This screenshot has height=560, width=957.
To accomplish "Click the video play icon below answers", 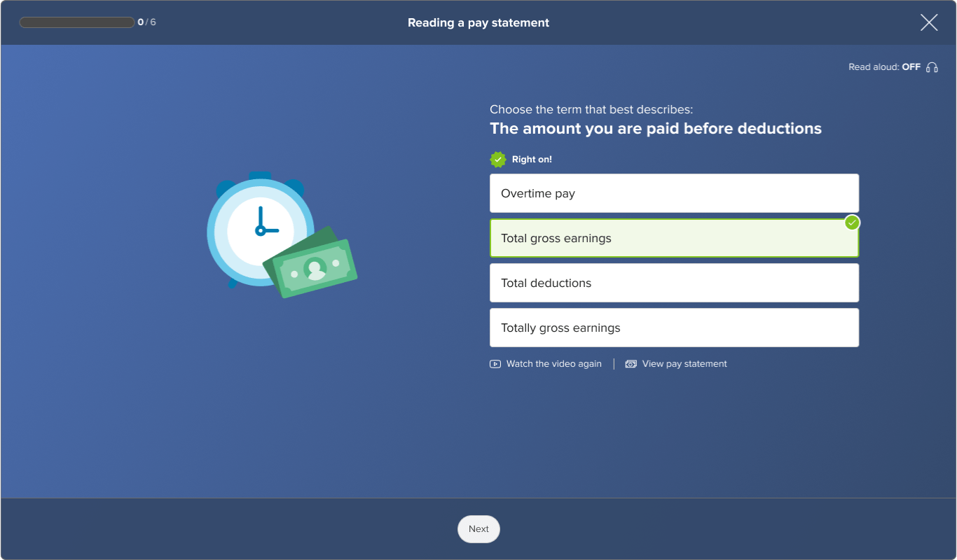I will [495, 364].
